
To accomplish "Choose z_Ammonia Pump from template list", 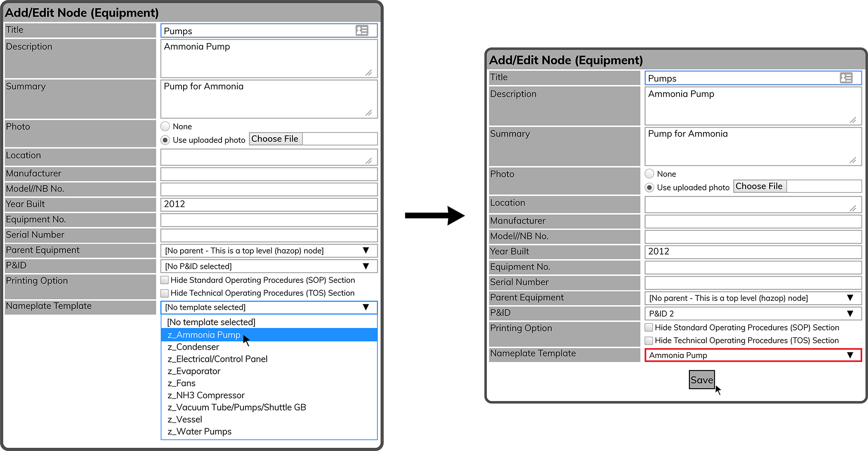I will (204, 335).
